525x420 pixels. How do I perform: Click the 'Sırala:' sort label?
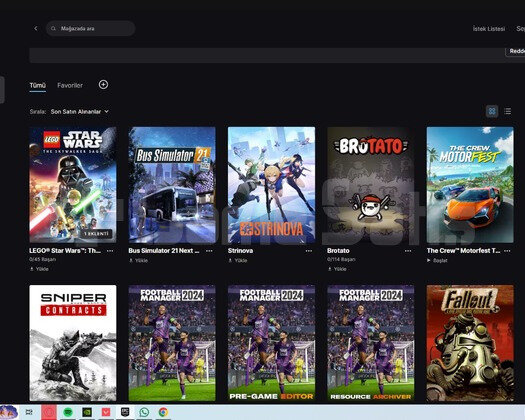pyautogui.click(x=38, y=112)
